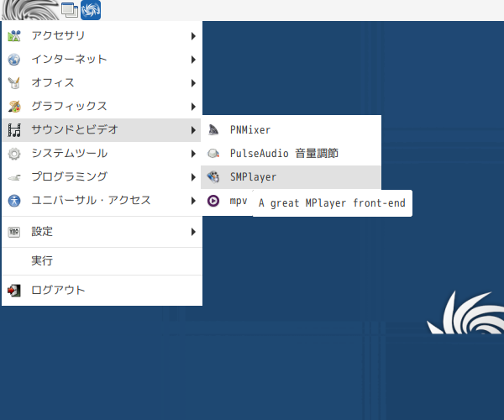504x420 pixels.
Task: Open the アクセサリ menu category
Action: (102, 36)
